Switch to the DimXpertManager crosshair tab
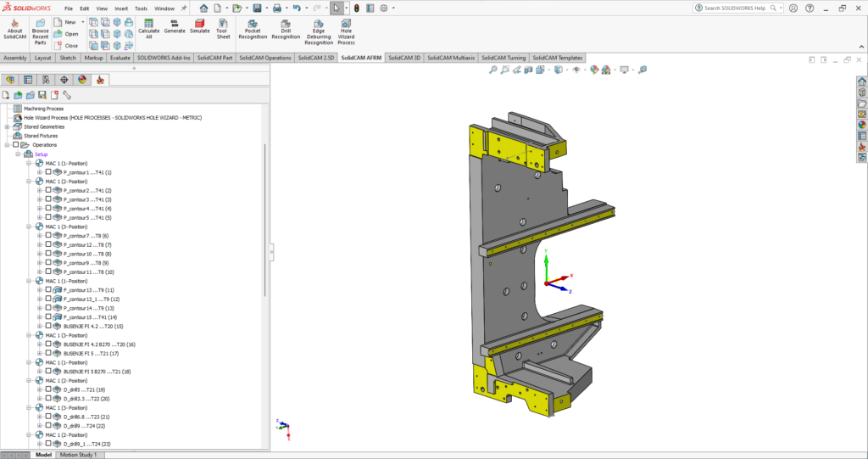 point(64,80)
